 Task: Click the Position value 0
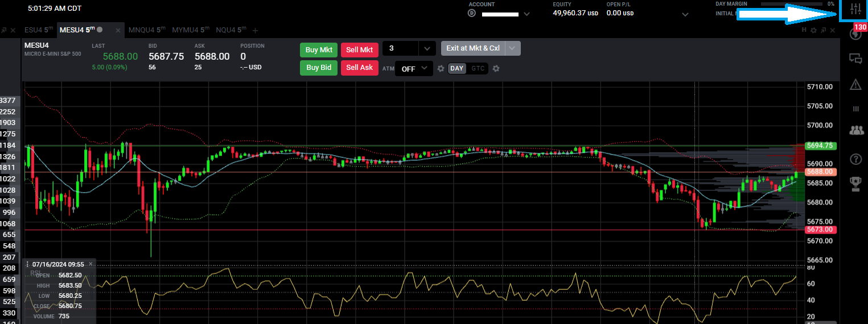[243, 56]
